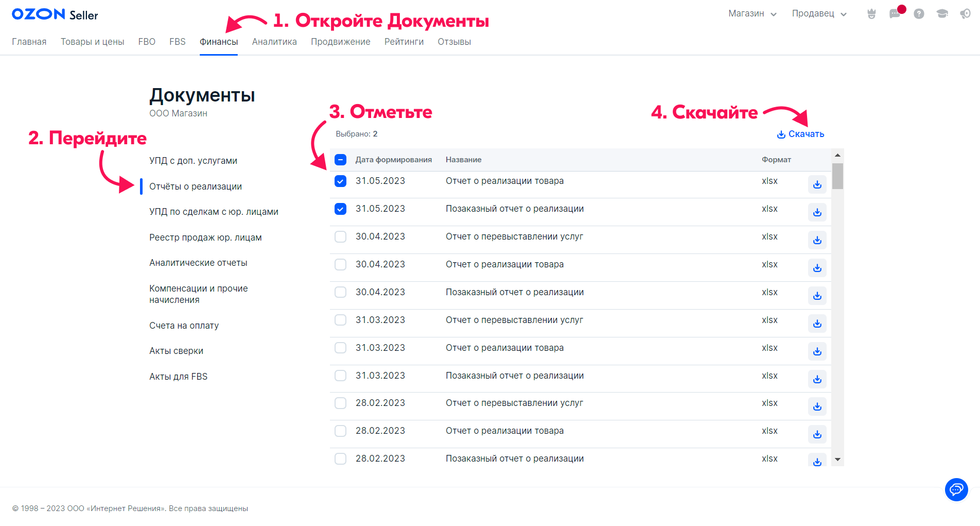Image resolution: width=980 pixels, height=526 pixels.
Task: Click the Дата формирования column header
Action: (393, 160)
